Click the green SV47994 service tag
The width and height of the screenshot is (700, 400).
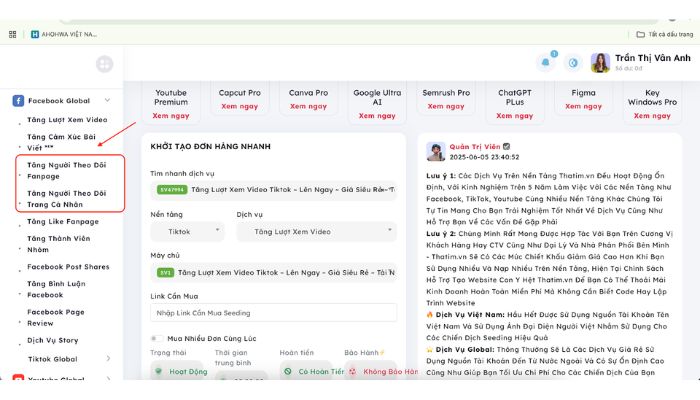coord(172,190)
